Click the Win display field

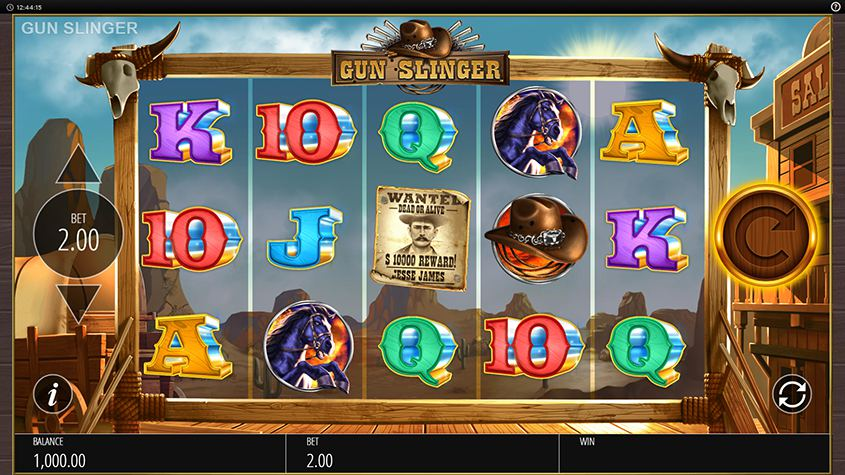point(695,452)
